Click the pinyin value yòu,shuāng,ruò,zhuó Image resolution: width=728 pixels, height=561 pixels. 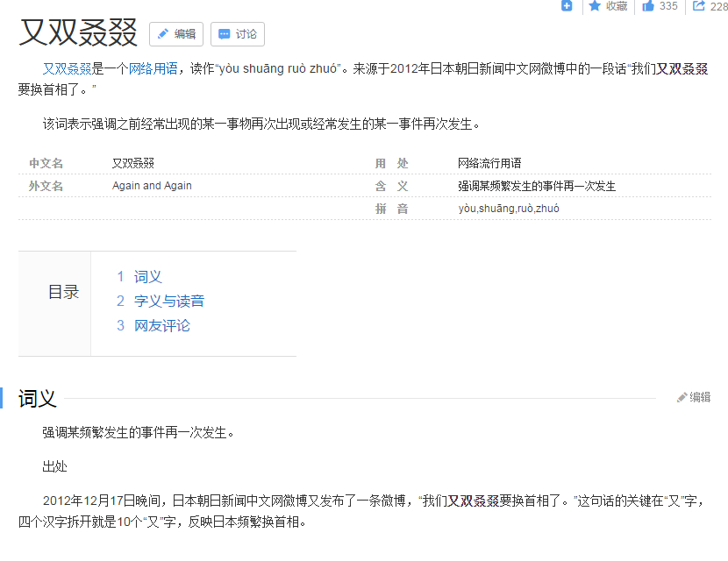(509, 209)
